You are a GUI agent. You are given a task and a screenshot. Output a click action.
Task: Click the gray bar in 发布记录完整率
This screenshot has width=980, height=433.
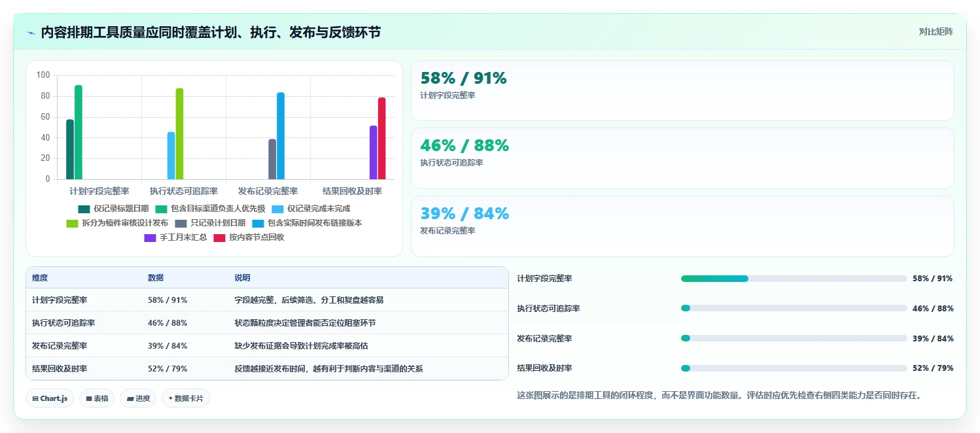272,159
